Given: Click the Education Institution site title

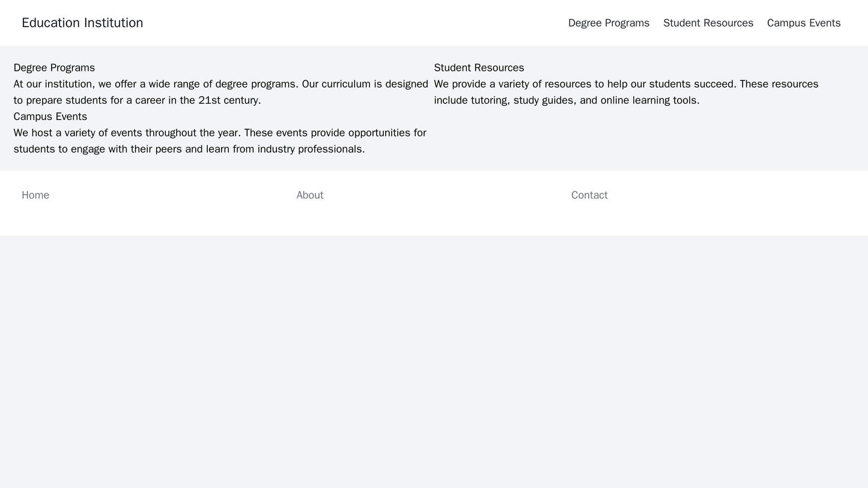Looking at the screenshot, I should [x=82, y=23].
